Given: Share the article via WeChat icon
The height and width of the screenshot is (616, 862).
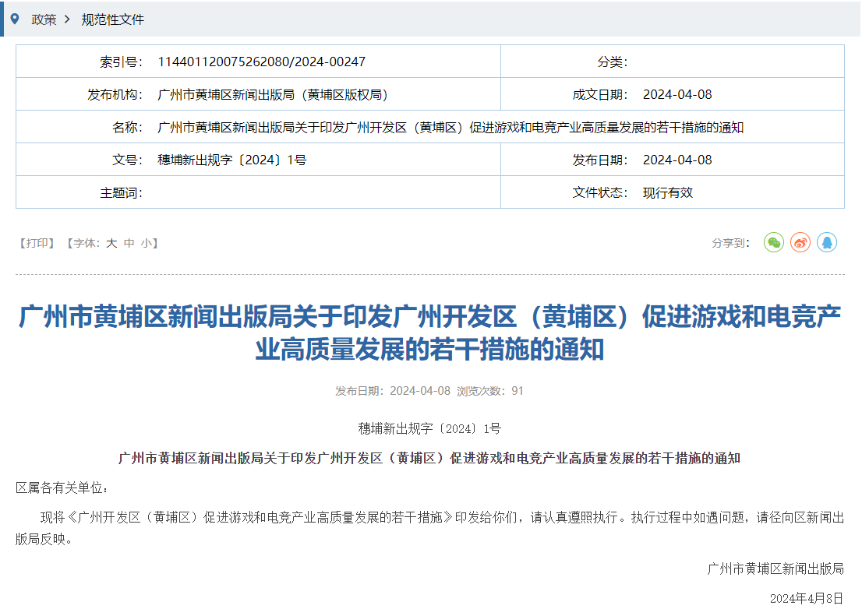Looking at the screenshot, I should [x=773, y=242].
